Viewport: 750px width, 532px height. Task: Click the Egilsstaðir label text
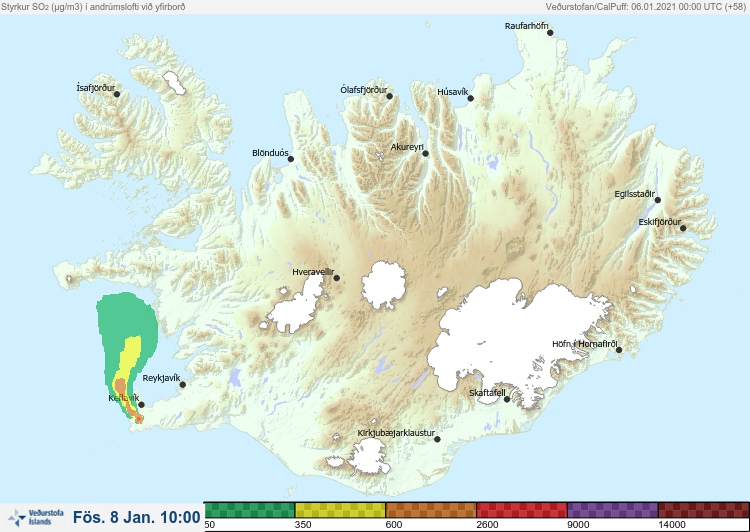tap(635, 194)
